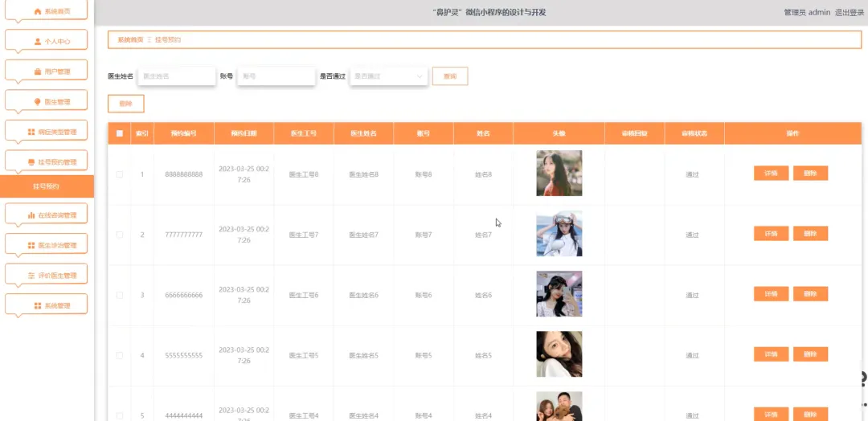The image size is (868, 421).
Task: Open 用户管理 via its briefcase icon
Action: pos(38,72)
